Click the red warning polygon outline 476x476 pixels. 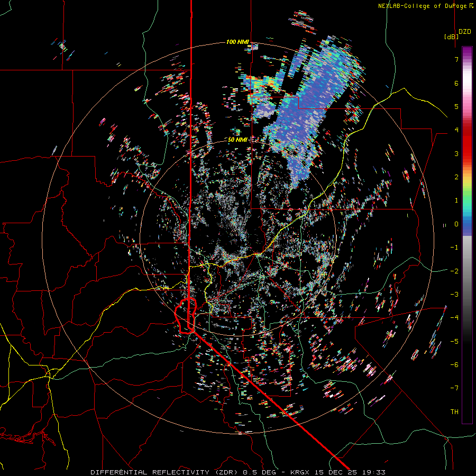coord(186,316)
